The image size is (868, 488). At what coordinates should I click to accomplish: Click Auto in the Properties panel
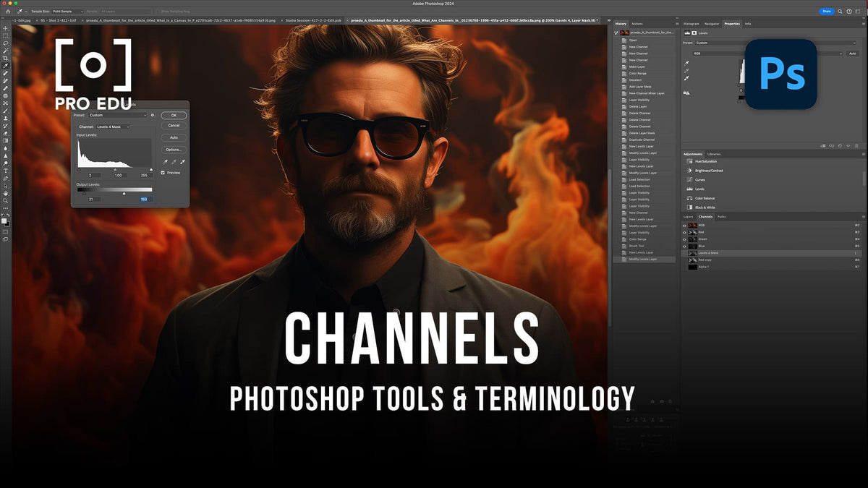click(853, 53)
